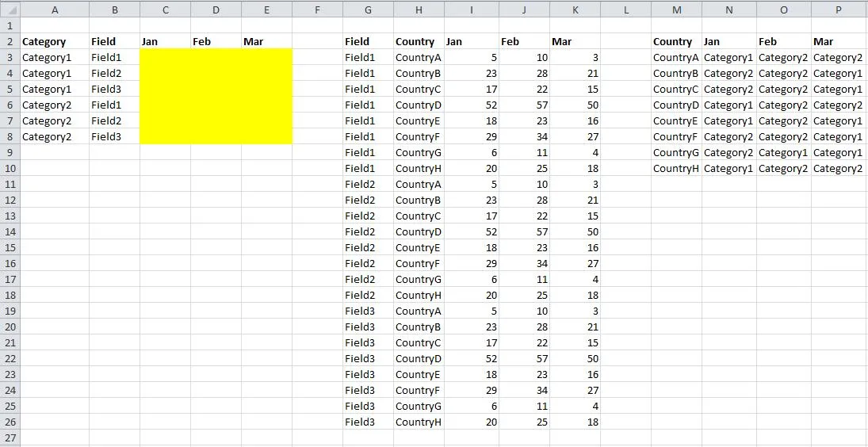Select cell H22 containing CountryD
Screen dimensions: 868x447
pyautogui.click(x=419, y=358)
